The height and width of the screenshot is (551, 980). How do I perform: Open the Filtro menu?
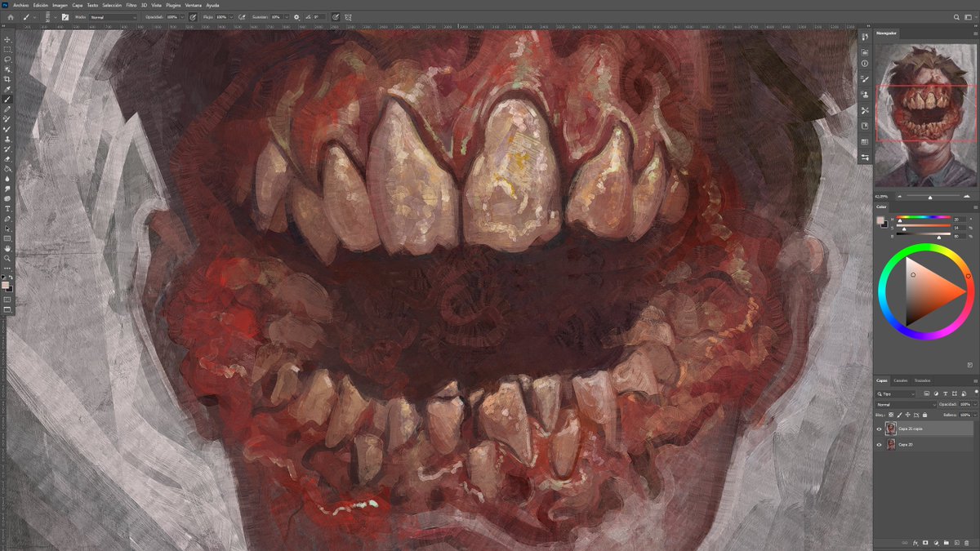click(x=131, y=5)
